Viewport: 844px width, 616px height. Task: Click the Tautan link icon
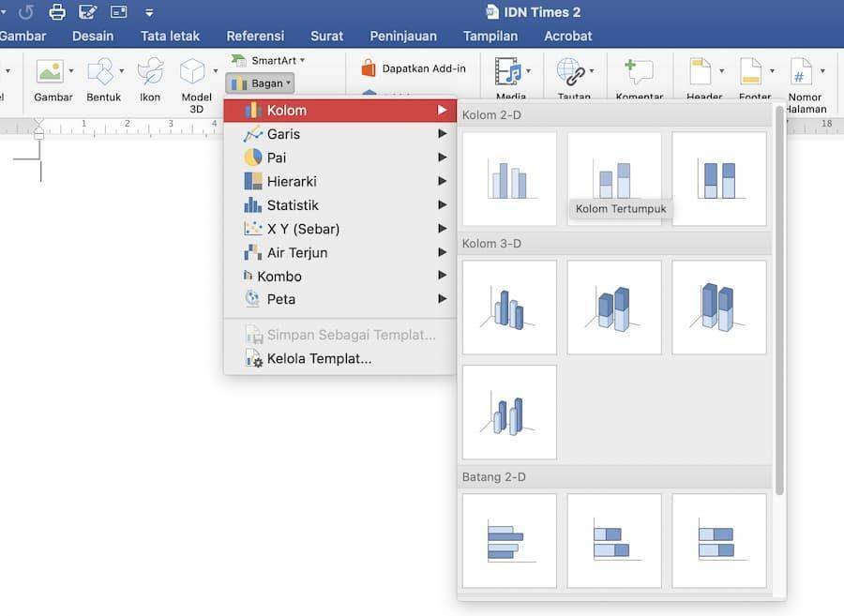tap(570, 71)
